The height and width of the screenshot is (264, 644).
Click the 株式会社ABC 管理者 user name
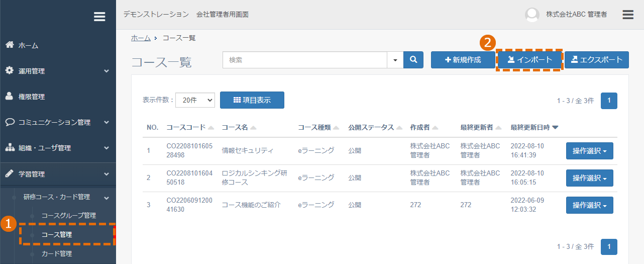(x=577, y=15)
